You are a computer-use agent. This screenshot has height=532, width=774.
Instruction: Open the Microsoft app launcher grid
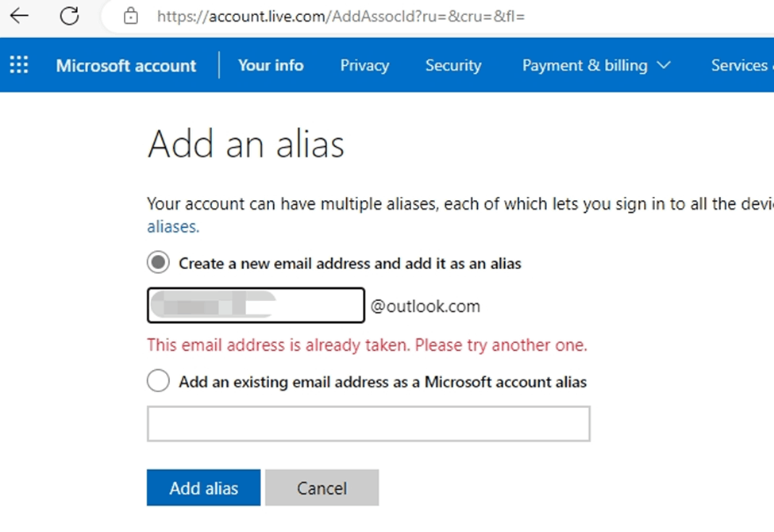(19, 64)
